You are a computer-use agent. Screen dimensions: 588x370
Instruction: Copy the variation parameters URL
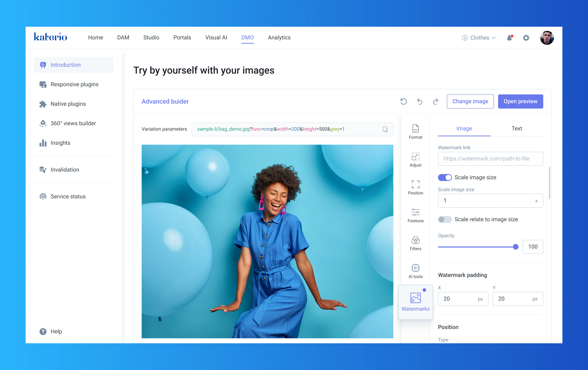click(385, 129)
